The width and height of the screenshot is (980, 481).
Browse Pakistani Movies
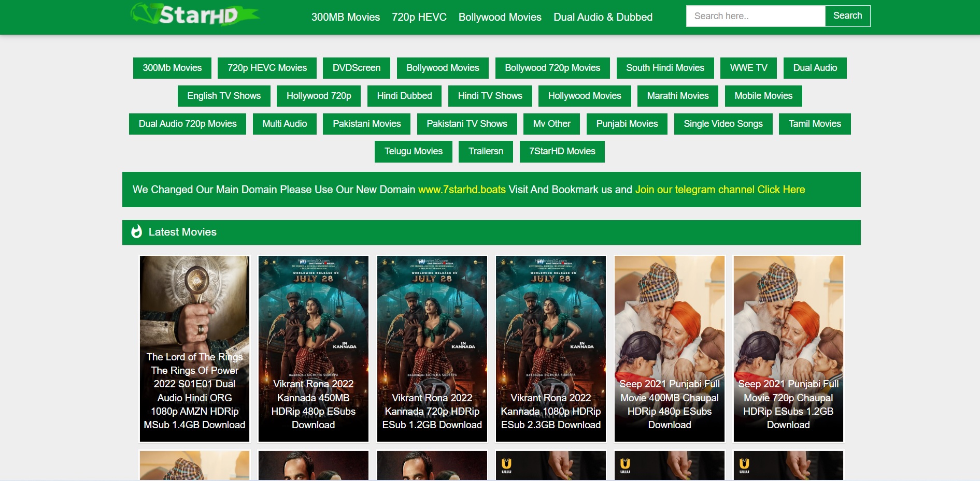[x=367, y=124]
